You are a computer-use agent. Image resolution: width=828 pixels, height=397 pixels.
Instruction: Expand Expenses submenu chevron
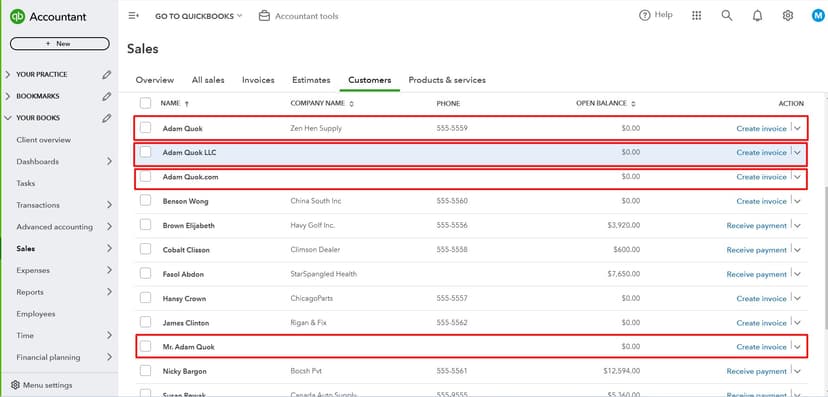click(x=109, y=270)
